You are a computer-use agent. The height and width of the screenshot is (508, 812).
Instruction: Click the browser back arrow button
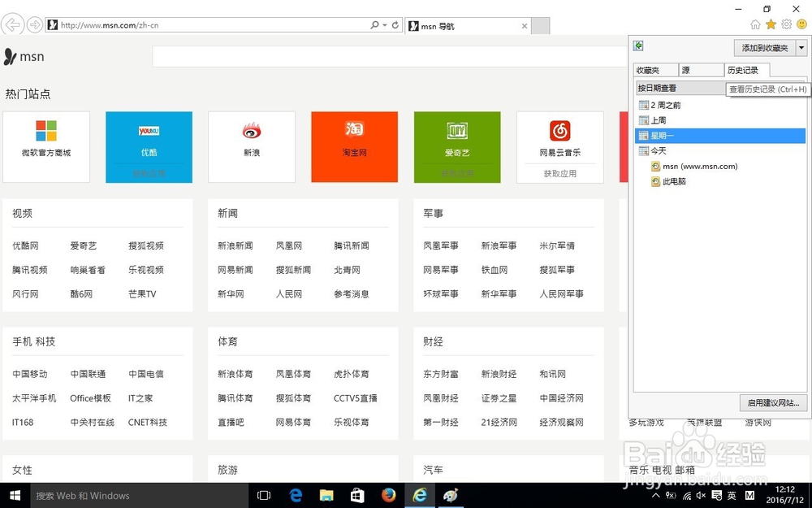pos(12,24)
